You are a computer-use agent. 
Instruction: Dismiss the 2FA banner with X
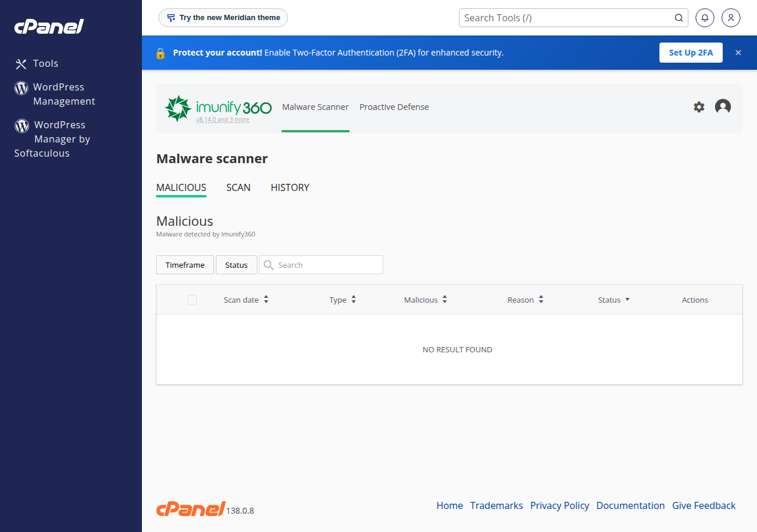738,53
